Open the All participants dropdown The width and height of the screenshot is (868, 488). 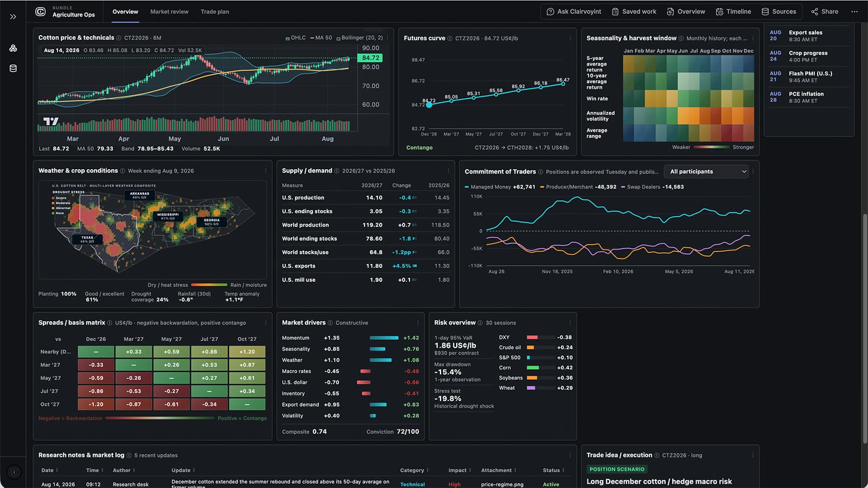[x=706, y=171]
